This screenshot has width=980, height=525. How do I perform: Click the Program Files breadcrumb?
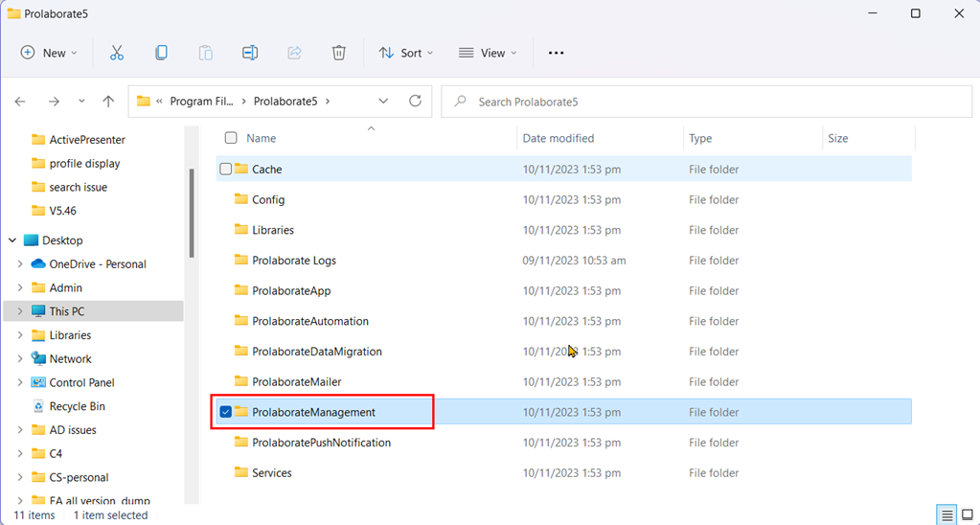tap(201, 102)
